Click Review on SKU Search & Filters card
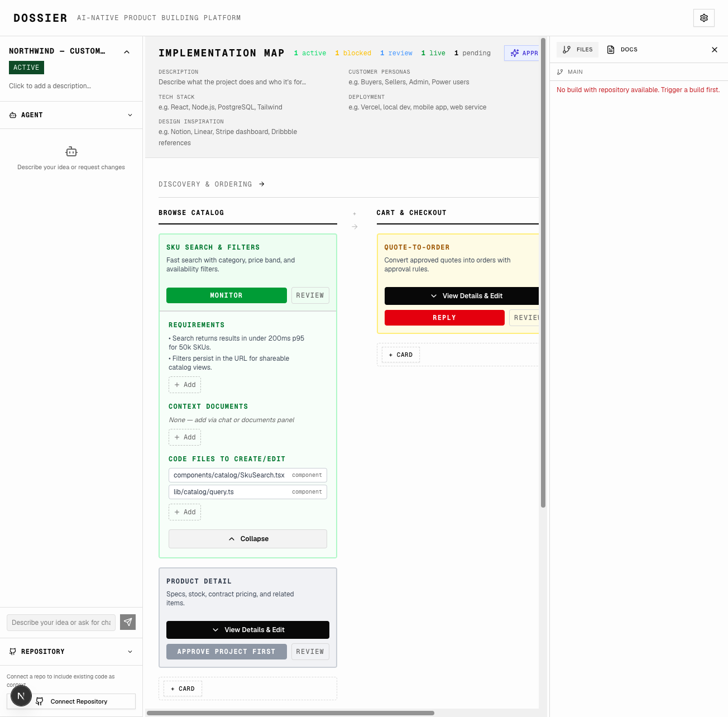 (x=310, y=295)
